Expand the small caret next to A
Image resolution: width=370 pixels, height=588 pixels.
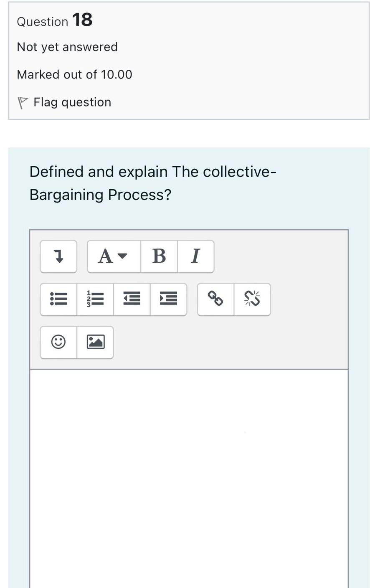[122, 256]
